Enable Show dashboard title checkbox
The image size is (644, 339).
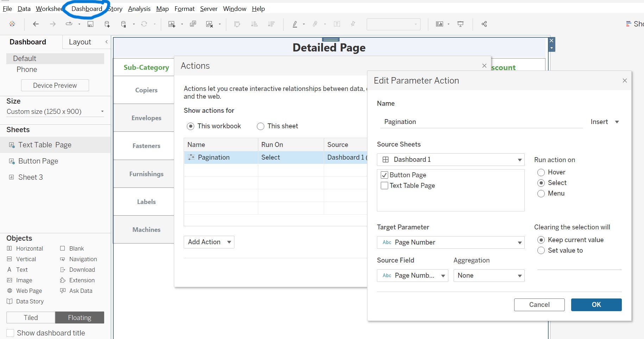[x=11, y=333]
